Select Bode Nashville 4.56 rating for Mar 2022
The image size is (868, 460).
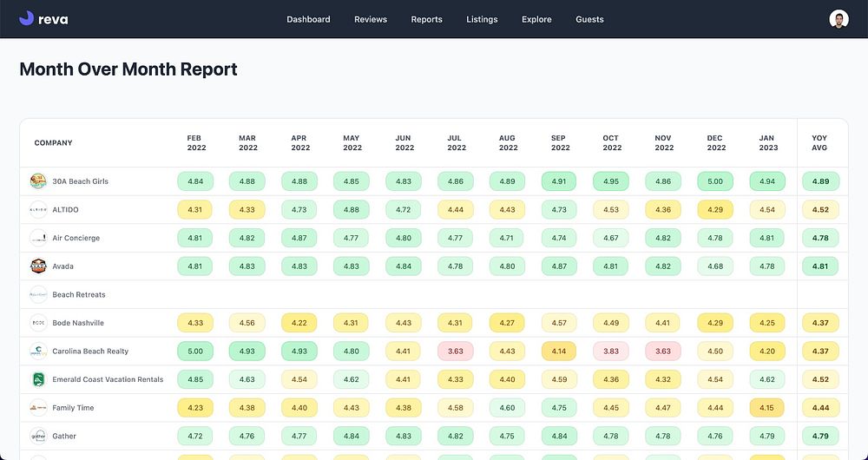(x=247, y=323)
